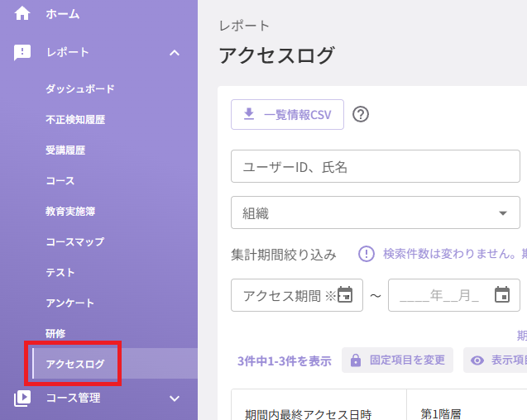Click the コース管理 video library icon
The image size is (527, 420).
click(22, 399)
